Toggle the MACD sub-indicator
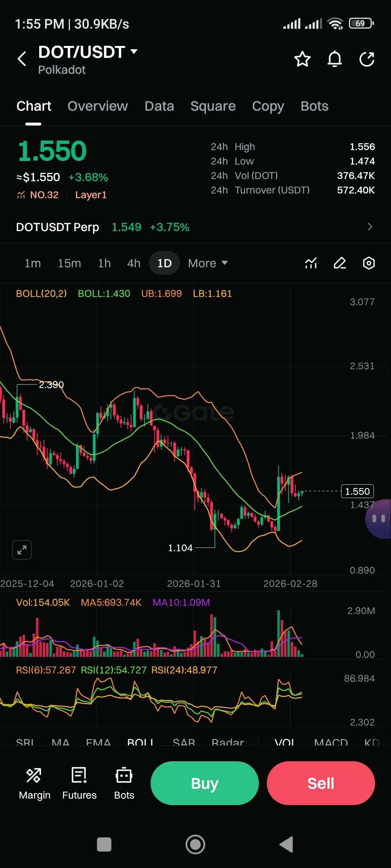This screenshot has height=868, width=391. pyautogui.click(x=331, y=742)
